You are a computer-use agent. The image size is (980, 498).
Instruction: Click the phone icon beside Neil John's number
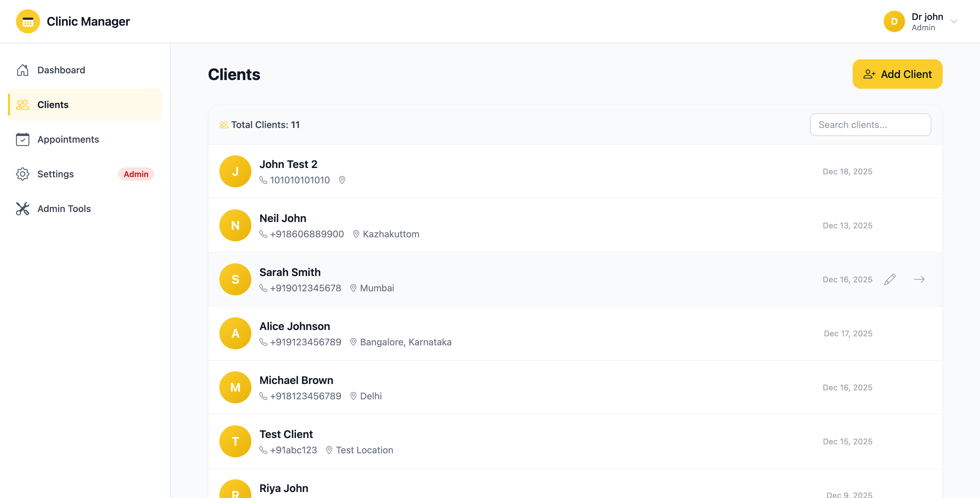(264, 234)
